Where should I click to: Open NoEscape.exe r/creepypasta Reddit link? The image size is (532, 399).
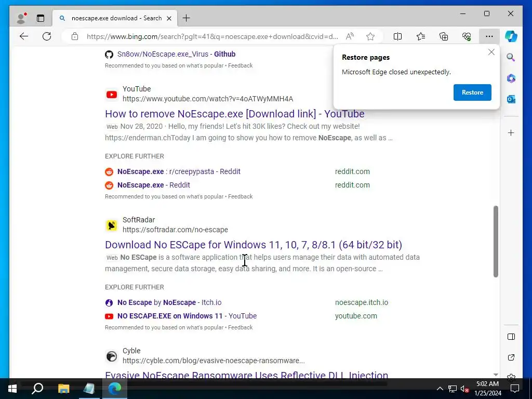[179, 171]
